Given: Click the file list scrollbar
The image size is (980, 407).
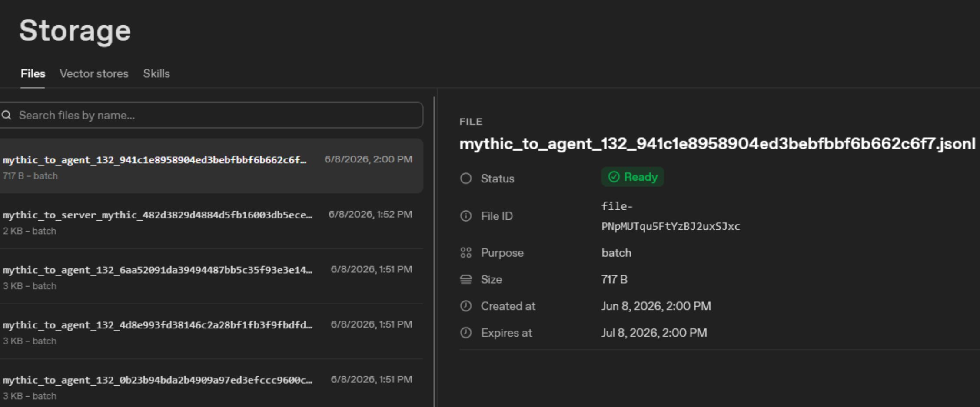Looking at the screenshot, I should pyautogui.click(x=434, y=251).
